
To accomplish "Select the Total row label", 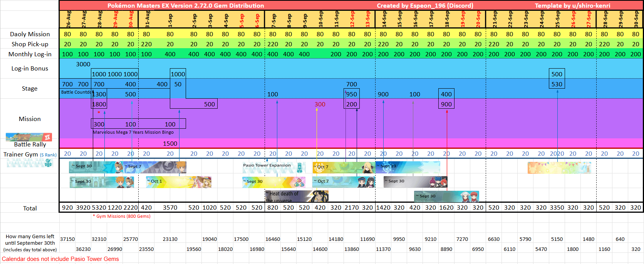I will pyautogui.click(x=30, y=208).
